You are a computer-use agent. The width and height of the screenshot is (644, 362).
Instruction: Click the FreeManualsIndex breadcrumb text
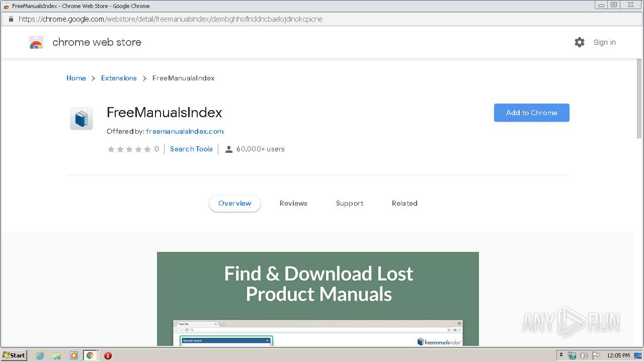(183, 78)
